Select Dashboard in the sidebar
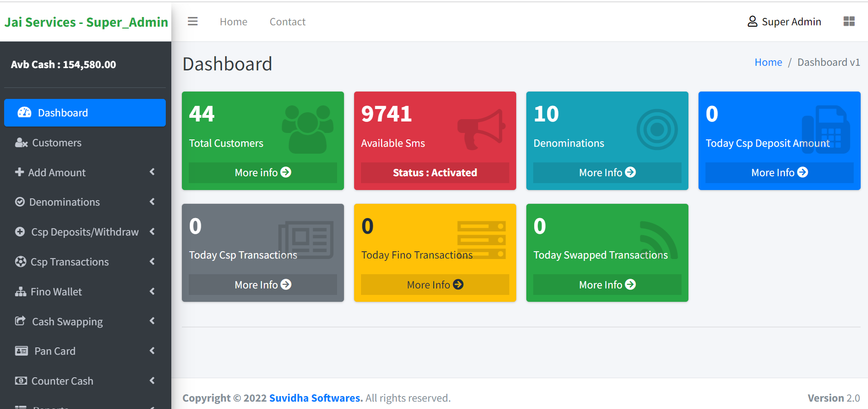The height and width of the screenshot is (409, 868). 85,113
